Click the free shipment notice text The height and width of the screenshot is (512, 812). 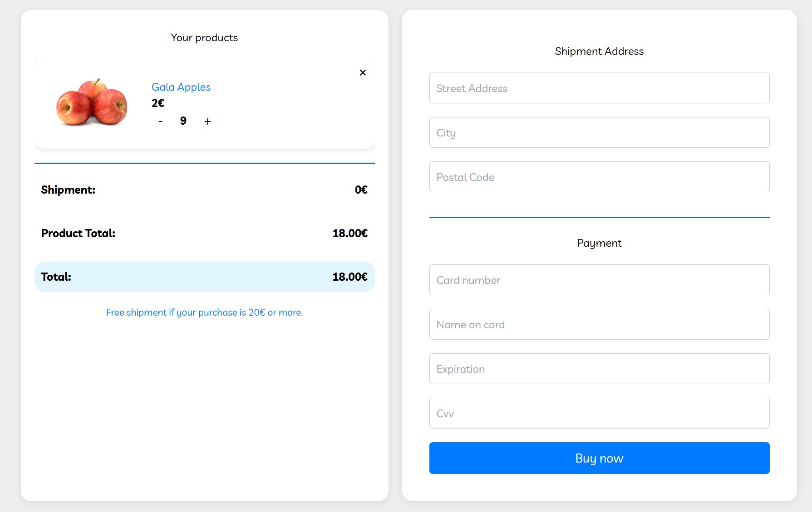point(204,312)
